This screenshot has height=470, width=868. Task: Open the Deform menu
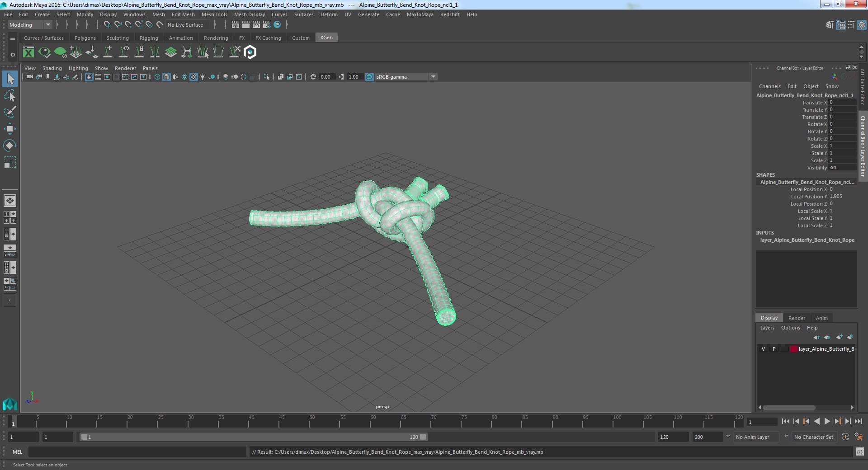(329, 14)
